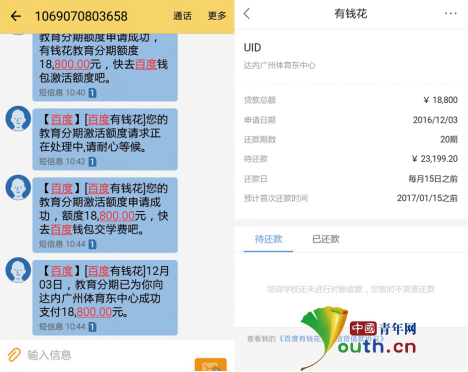The width and height of the screenshot is (468, 372).
Task: Tap the 达内广州体育东中心 subtitle in the 有钱花 screen
Action: pyautogui.click(x=279, y=65)
